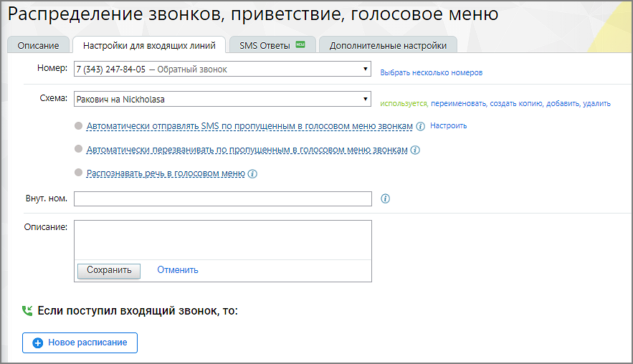The width and height of the screenshot is (633, 364).
Task: Open the Схема dropdown list
Action: [x=222, y=99]
